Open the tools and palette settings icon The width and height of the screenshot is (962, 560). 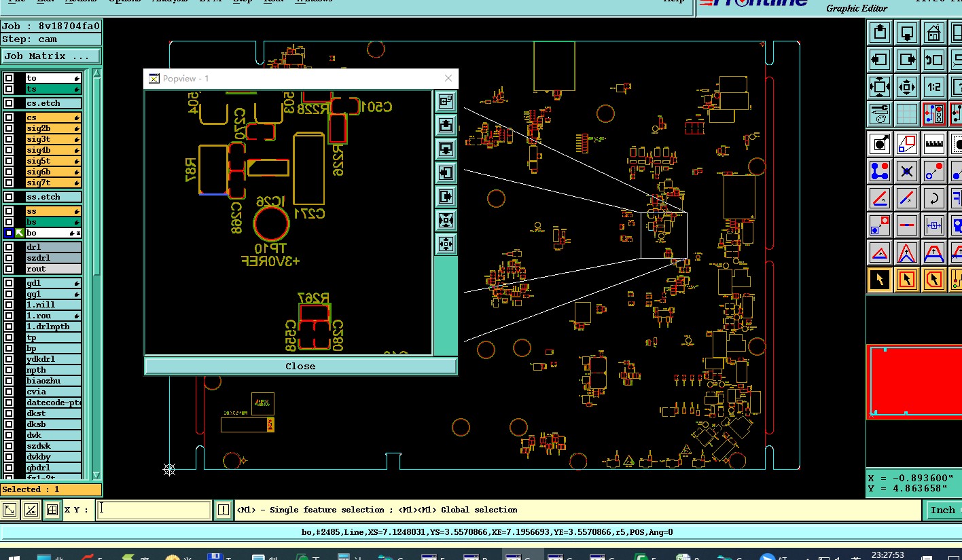[x=880, y=113]
